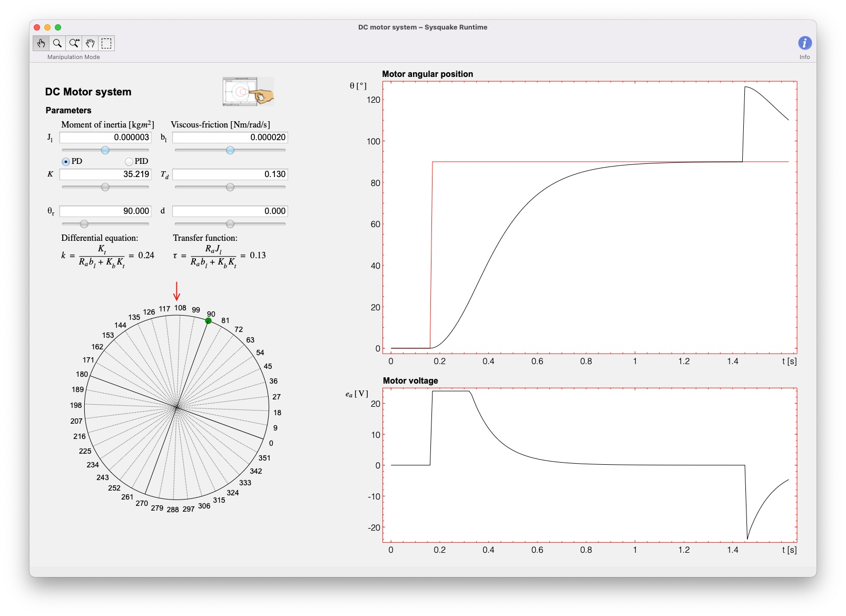Image resolution: width=846 pixels, height=616 pixels.
Task: Click the reference angle input field
Action: pyautogui.click(x=105, y=211)
